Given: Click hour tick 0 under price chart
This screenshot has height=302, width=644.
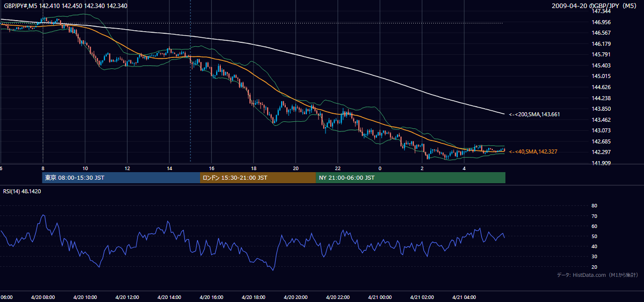Looking at the screenshot, I should pos(380,169).
